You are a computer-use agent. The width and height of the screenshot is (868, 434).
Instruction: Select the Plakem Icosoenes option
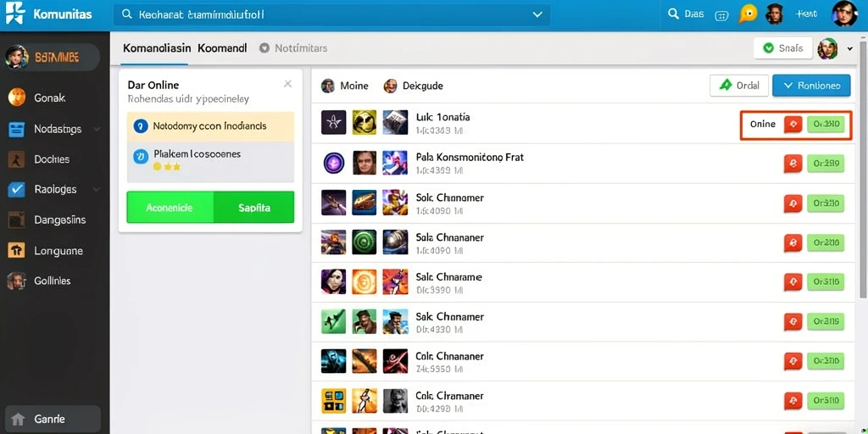[x=210, y=160]
